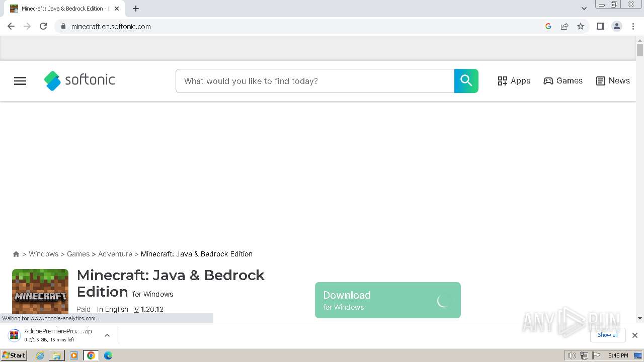Go to Games breadcrumb link

click(78, 254)
